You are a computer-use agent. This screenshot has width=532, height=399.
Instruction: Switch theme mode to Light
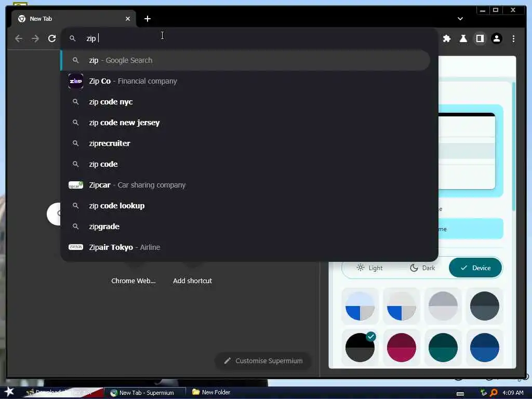pos(369,268)
